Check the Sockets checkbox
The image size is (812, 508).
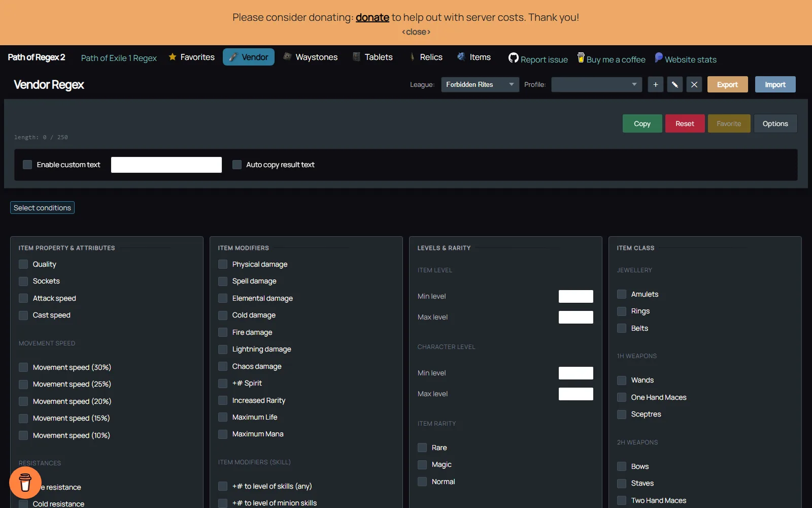click(x=23, y=281)
